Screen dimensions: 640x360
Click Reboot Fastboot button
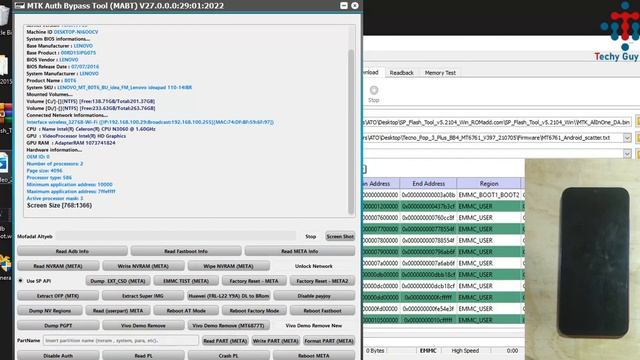coord(322,311)
